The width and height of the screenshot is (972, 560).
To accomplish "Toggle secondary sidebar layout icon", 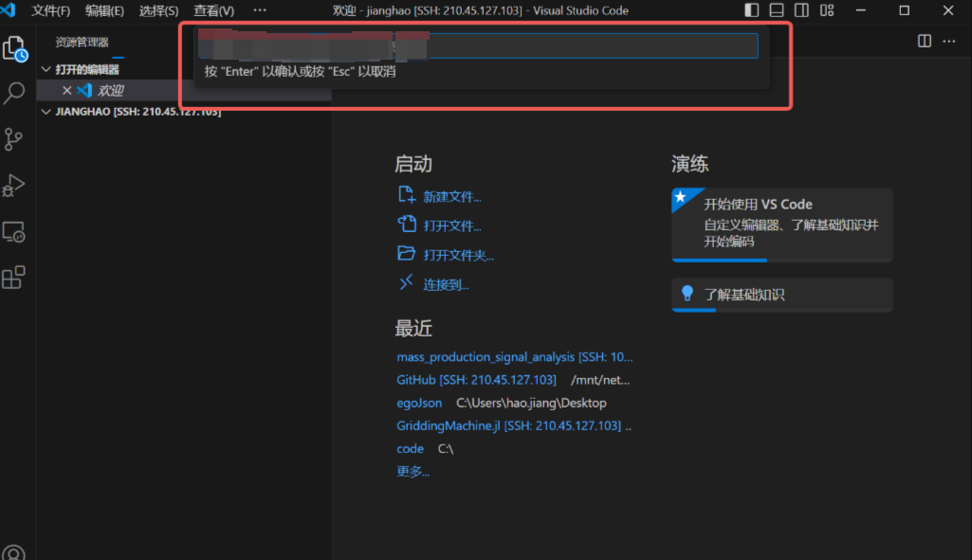I will [x=801, y=9].
